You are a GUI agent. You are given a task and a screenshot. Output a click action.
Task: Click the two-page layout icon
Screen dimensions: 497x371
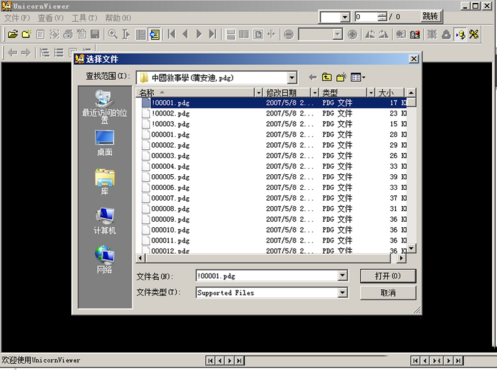tap(244, 34)
